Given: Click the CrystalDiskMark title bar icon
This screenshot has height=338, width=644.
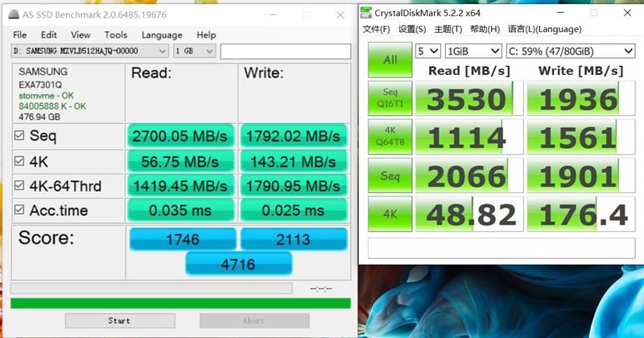Looking at the screenshot, I should (x=366, y=13).
